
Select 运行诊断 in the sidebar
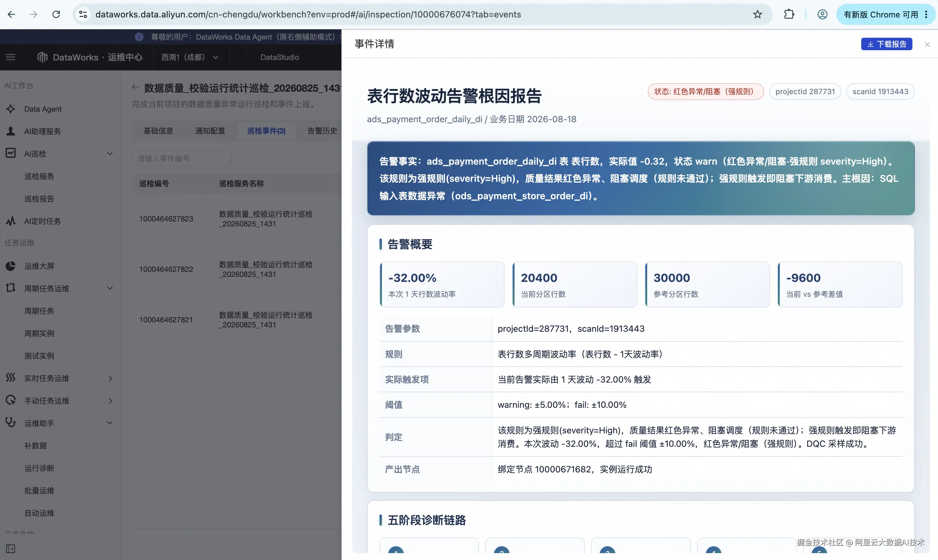pos(39,468)
